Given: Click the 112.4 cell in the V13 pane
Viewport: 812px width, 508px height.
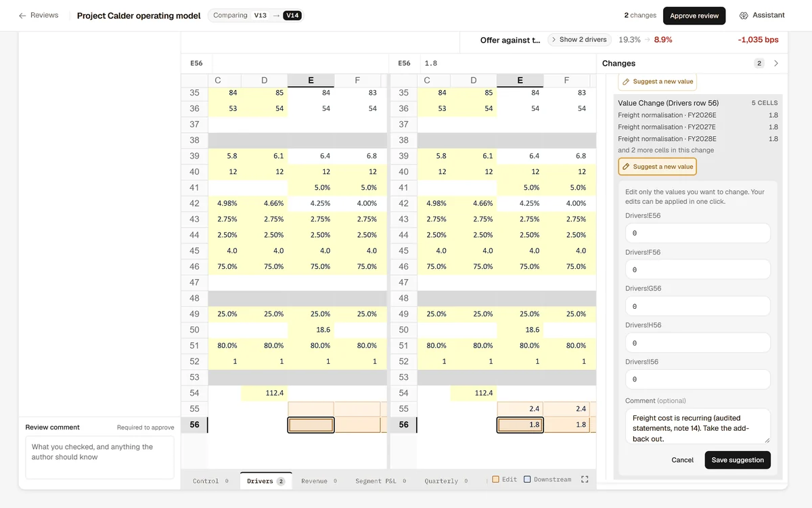Looking at the screenshot, I should point(264,393).
